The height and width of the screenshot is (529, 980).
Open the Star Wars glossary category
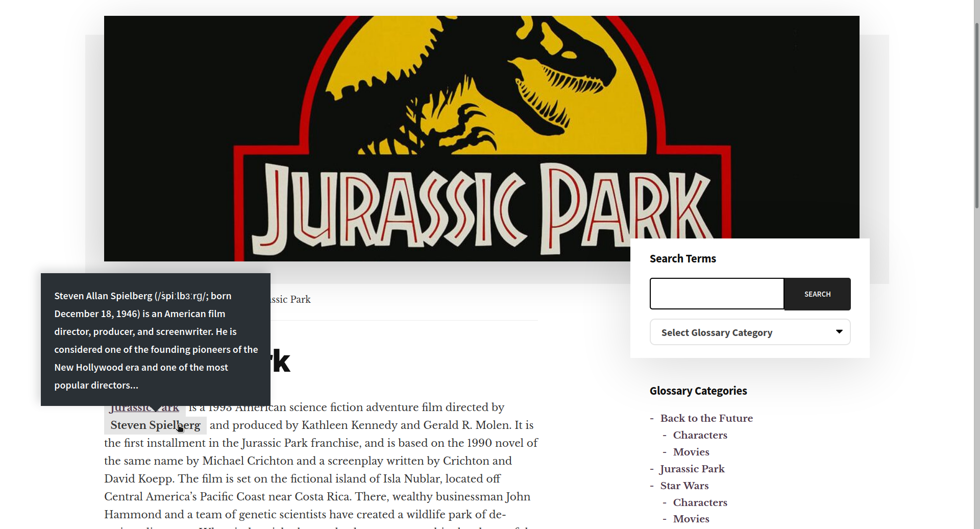click(684, 486)
